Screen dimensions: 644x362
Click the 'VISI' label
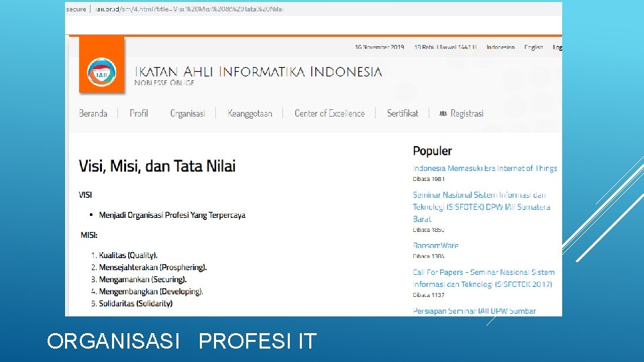pos(85,195)
